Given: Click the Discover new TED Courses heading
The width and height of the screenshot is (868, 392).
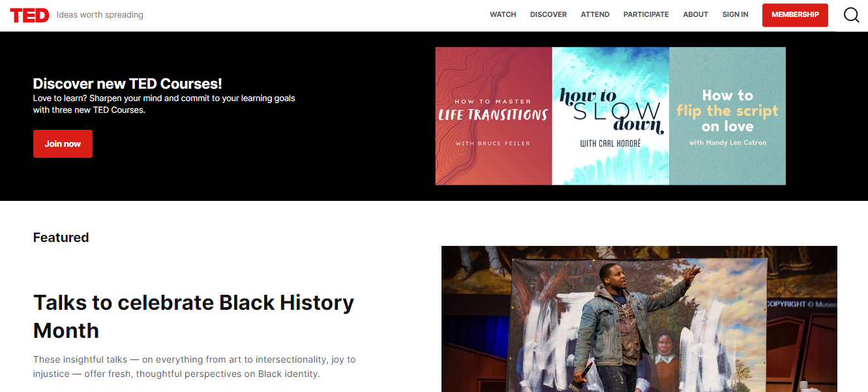Looking at the screenshot, I should [x=127, y=83].
